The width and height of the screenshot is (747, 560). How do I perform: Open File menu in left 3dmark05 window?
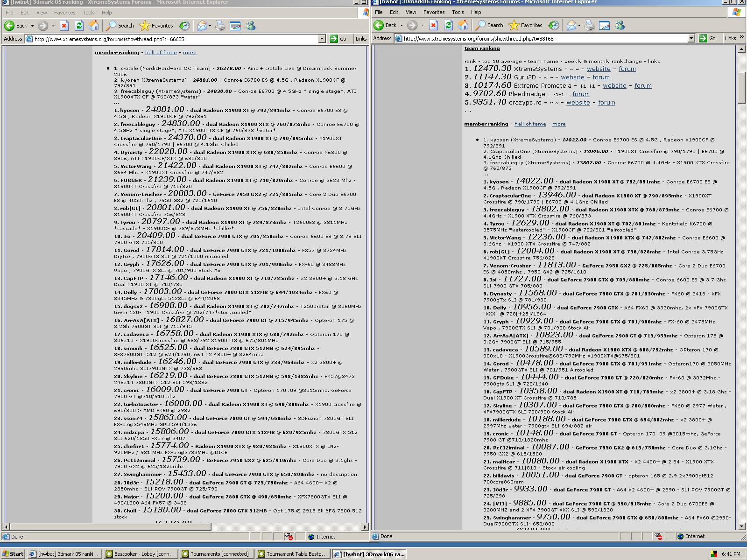[9, 13]
